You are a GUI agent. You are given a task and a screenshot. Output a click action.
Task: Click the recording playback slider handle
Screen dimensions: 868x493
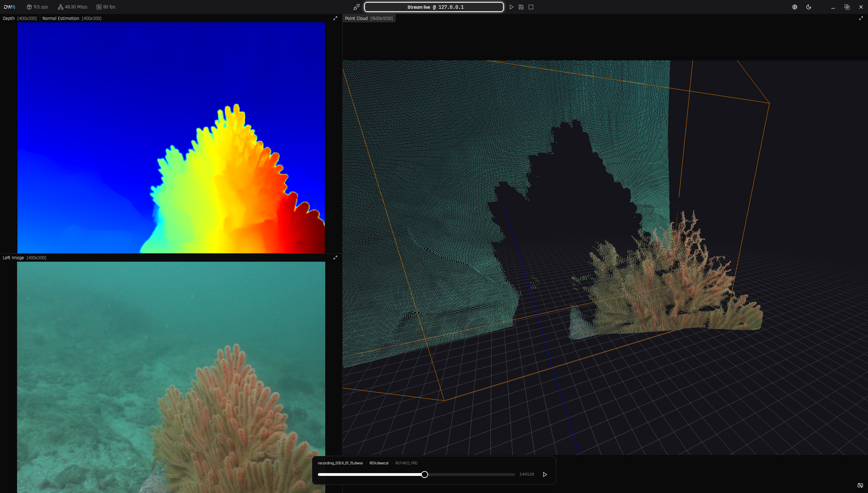click(425, 475)
